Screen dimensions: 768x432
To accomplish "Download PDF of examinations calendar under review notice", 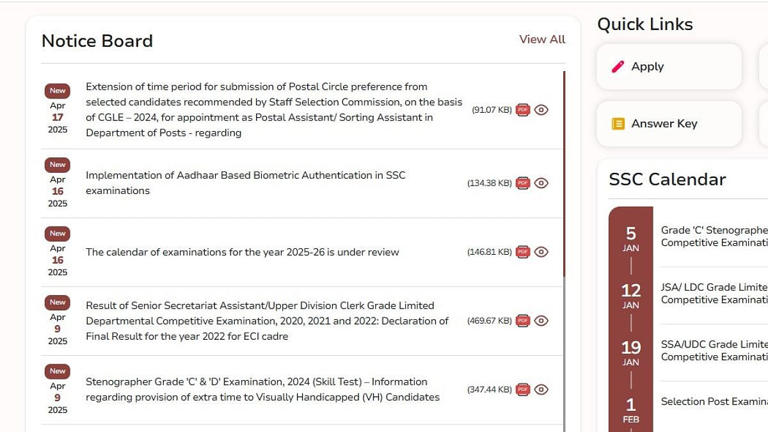I will coord(522,252).
